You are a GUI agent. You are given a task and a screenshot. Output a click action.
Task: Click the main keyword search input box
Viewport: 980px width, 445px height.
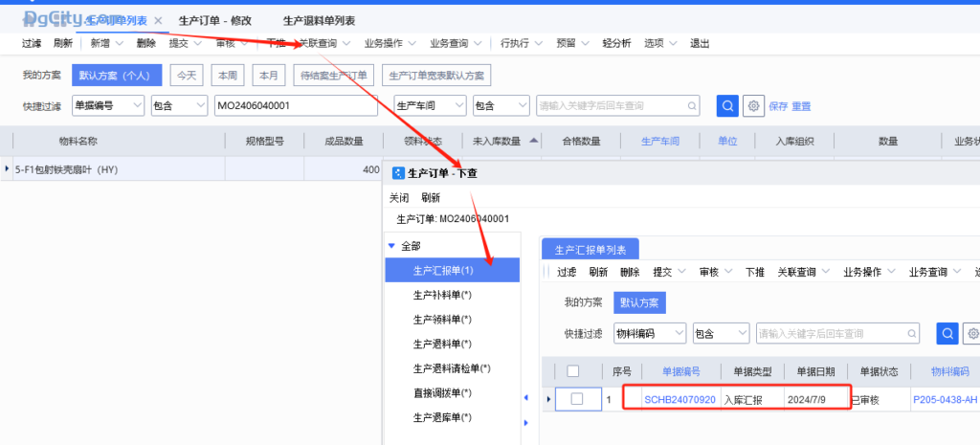click(x=618, y=105)
